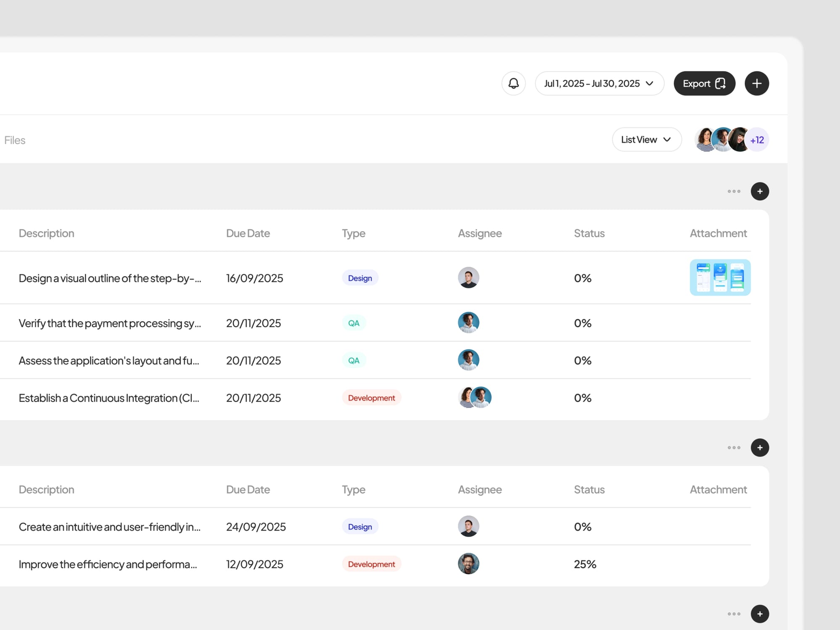Open the List View dropdown
The image size is (840, 630).
click(x=646, y=139)
